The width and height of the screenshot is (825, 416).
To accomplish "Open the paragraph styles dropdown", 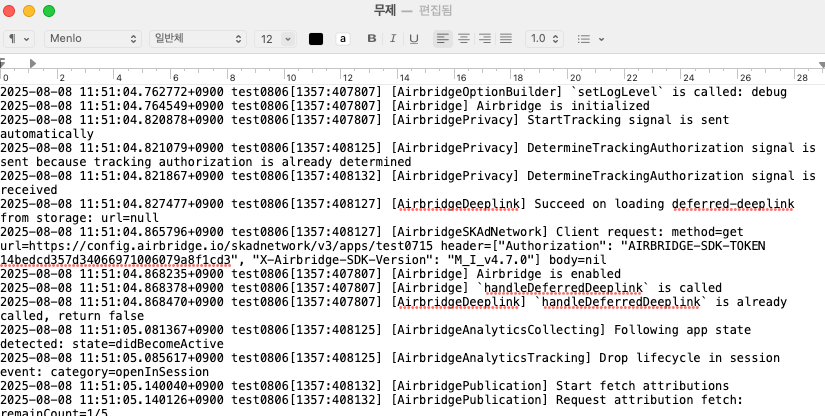I will (x=19, y=39).
